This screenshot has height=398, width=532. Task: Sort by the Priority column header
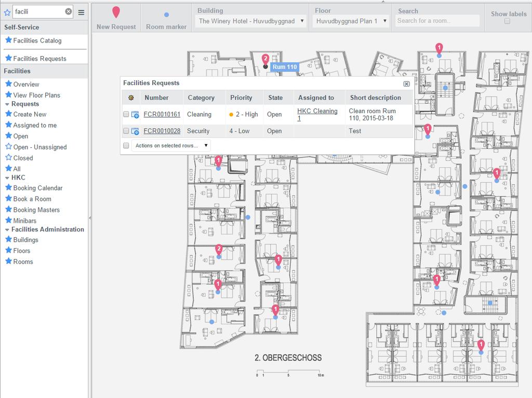(241, 98)
